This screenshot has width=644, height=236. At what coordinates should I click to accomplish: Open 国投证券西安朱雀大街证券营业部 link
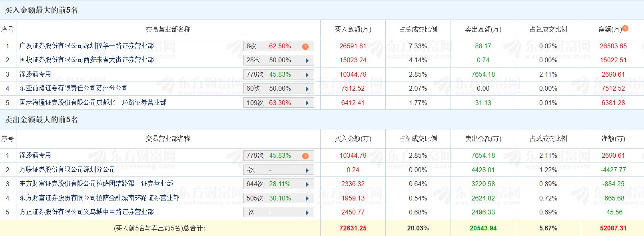click(87, 60)
